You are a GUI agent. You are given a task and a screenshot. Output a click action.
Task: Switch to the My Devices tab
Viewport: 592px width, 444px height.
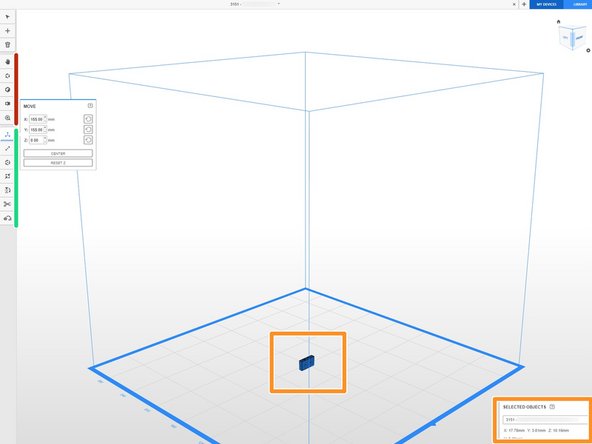(x=546, y=4)
